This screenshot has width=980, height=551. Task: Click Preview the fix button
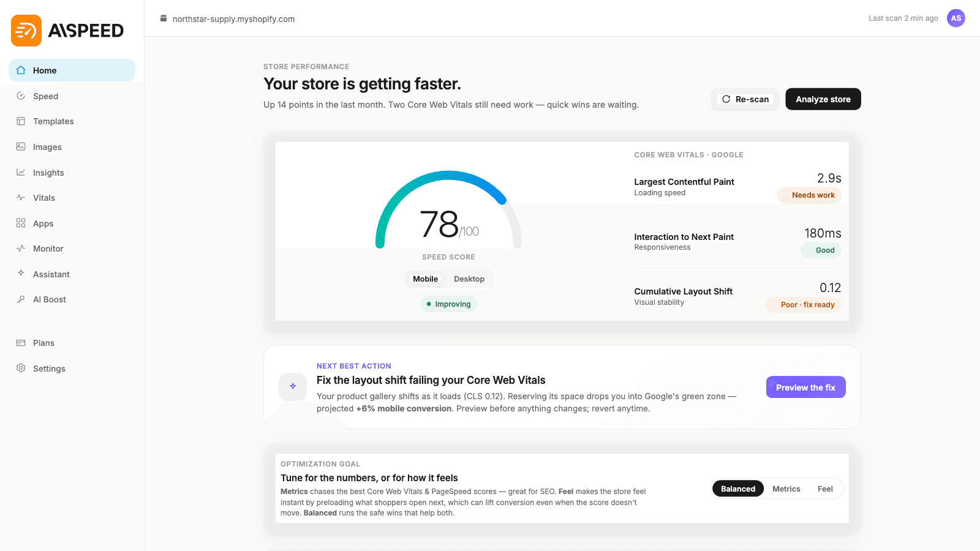[x=805, y=387]
